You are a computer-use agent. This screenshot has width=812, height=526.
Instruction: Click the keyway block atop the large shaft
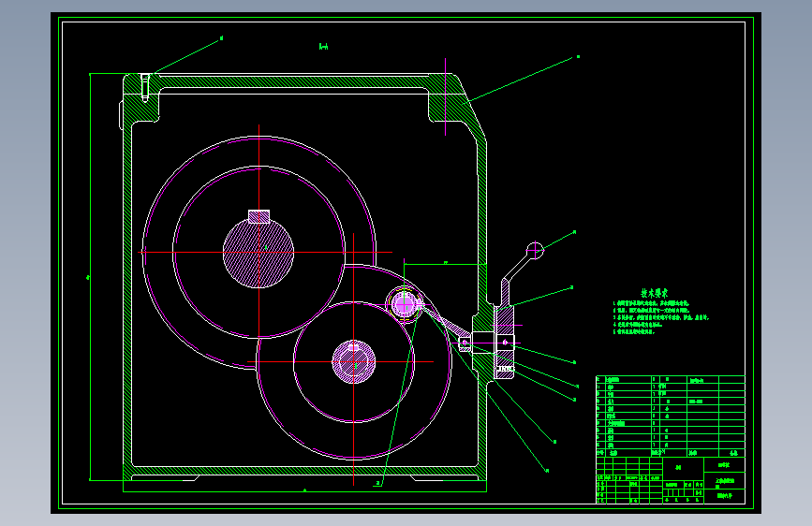tap(258, 216)
